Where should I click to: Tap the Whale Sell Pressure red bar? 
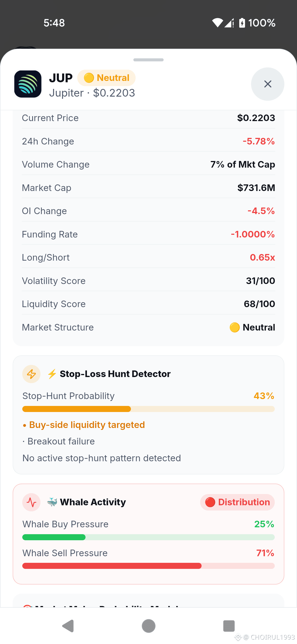(x=148, y=566)
